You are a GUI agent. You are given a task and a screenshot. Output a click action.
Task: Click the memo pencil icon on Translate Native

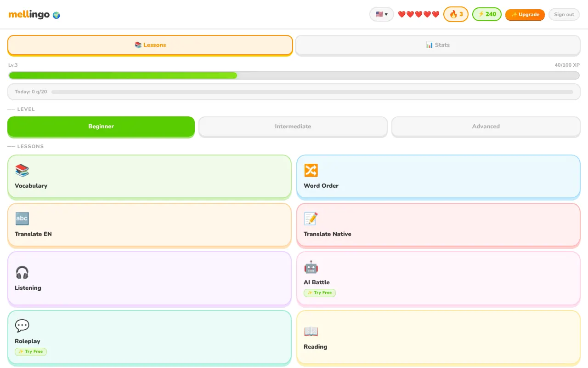[x=311, y=218]
